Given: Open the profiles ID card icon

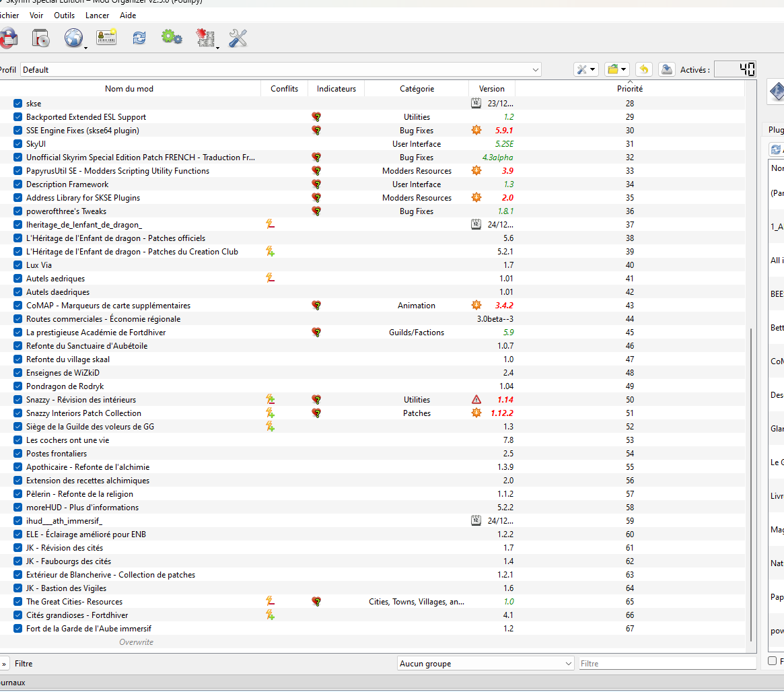Looking at the screenshot, I should (106, 38).
